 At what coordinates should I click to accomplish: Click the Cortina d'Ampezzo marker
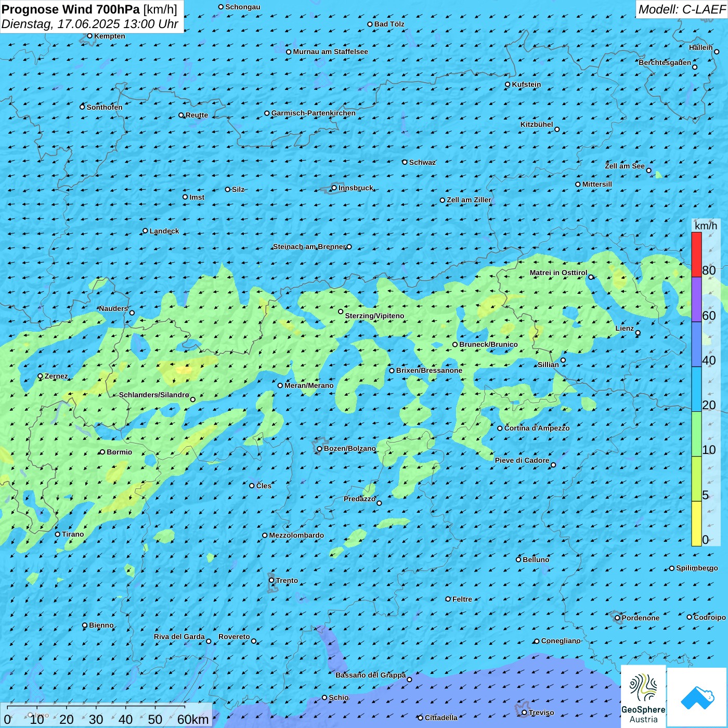[500, 428]
